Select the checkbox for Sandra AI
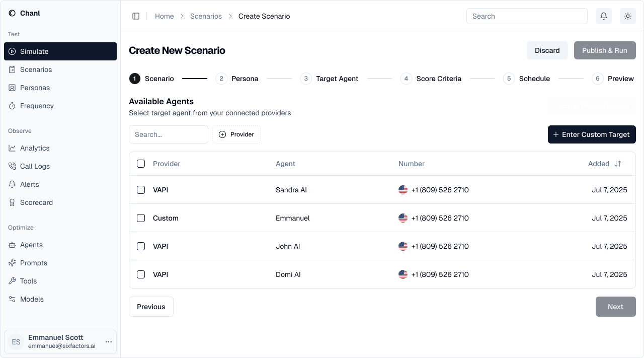This screenshot has width=644, height=358. click(x=141, y=190)
